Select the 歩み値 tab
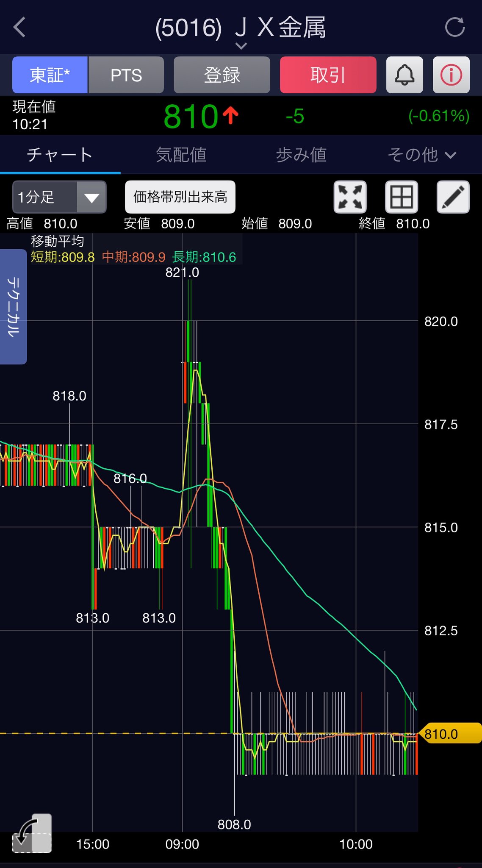This screenshot has width=482, height=868. [x=301, y=155]
